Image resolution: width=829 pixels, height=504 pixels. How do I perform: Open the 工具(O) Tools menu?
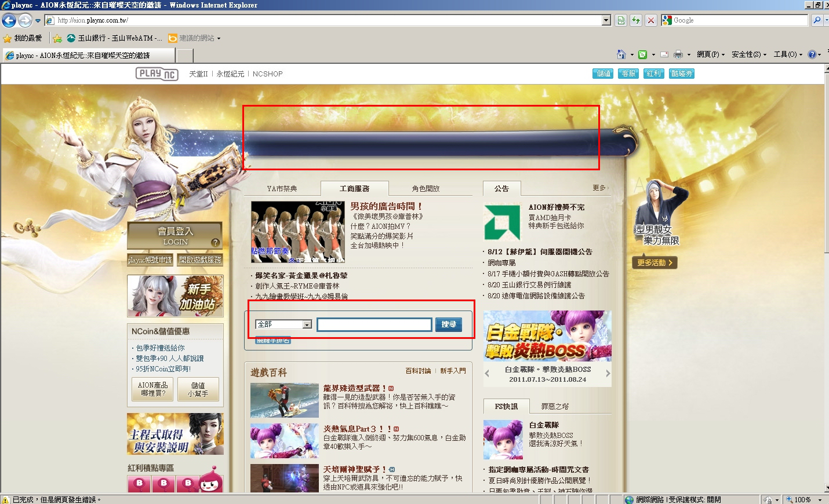coord(788,54)
